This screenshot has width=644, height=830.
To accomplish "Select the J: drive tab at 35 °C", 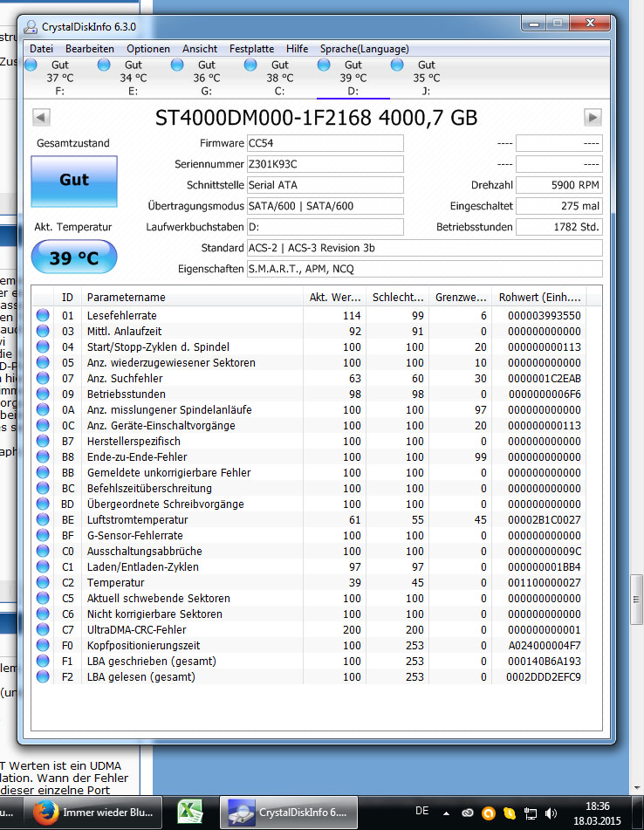I will point(426,78).
